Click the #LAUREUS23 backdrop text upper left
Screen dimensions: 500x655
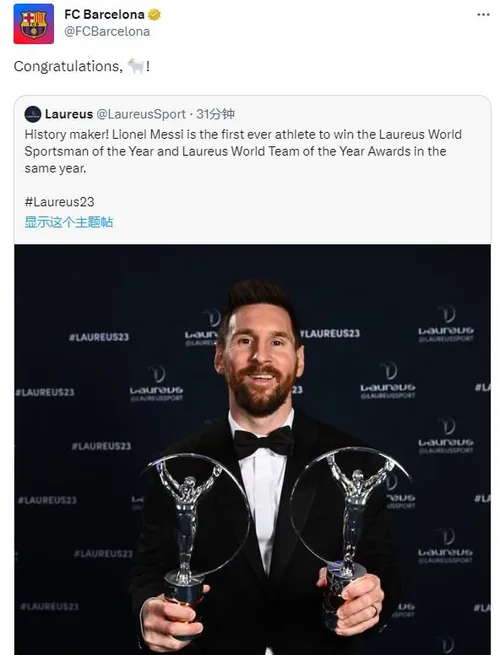(x=99, y=337)
